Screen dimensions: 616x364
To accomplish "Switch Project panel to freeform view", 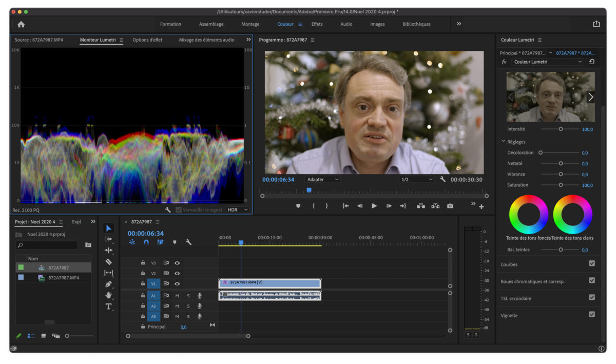I will coord(56,336).
